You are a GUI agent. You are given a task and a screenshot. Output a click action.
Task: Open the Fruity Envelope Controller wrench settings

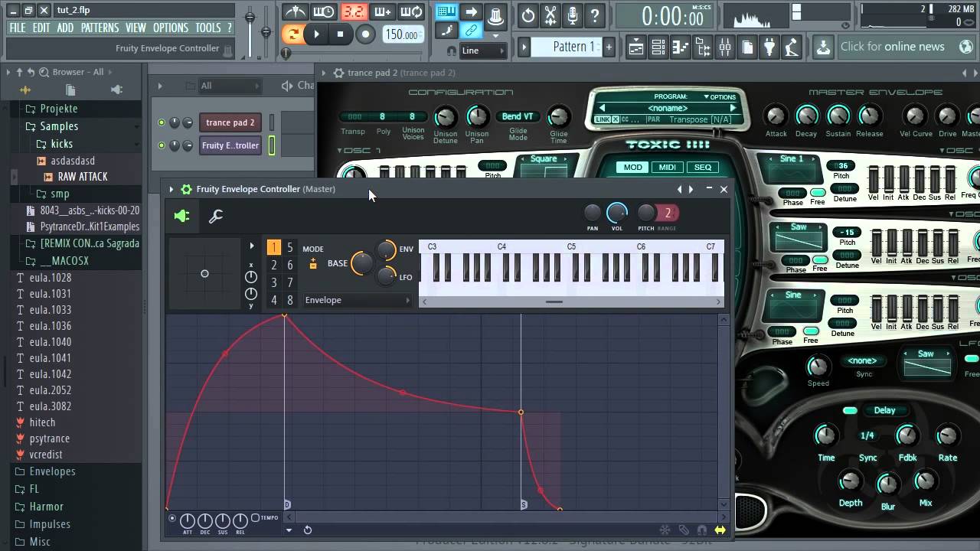[x=216, y=217]
